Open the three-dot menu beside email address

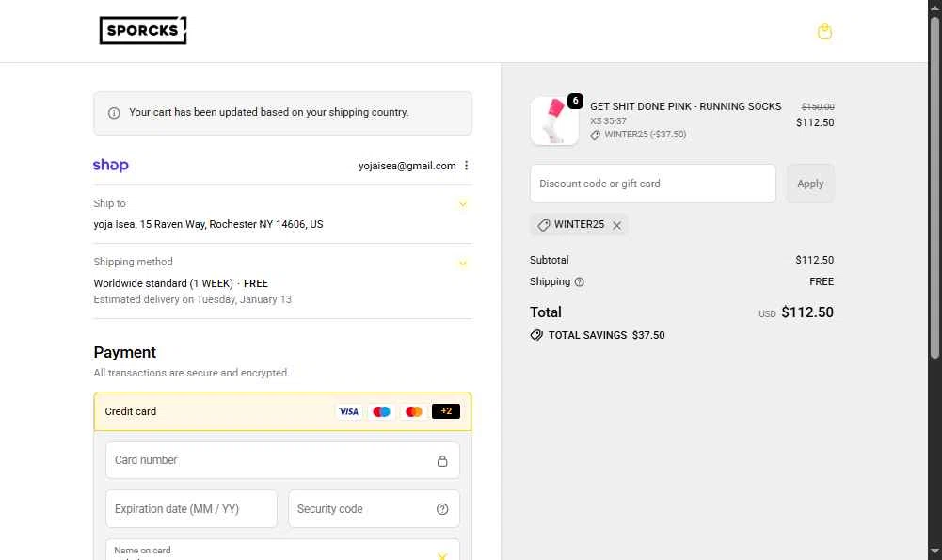coord(466,166)
